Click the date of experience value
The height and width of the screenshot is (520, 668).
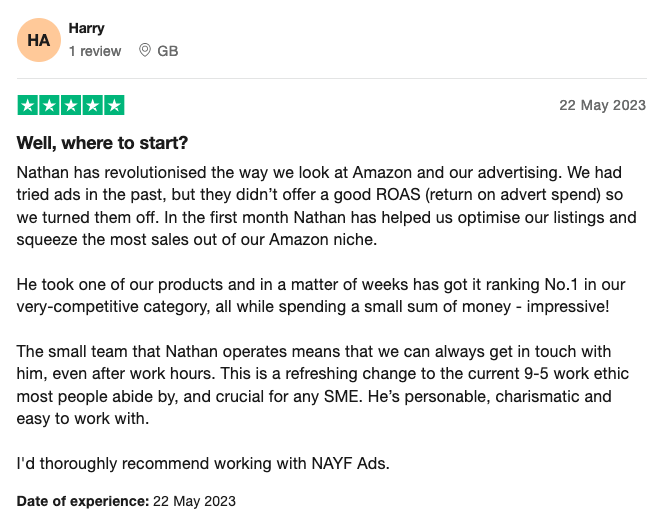(194, 501)
